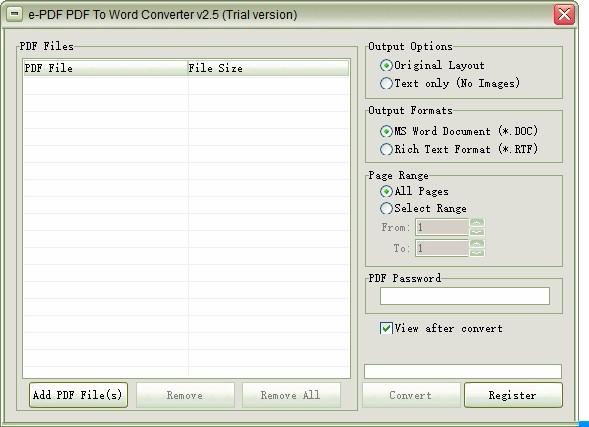Viewport: 589px width, 427px height.
Task: Close the e-PDF converter window
Action: 564,15
